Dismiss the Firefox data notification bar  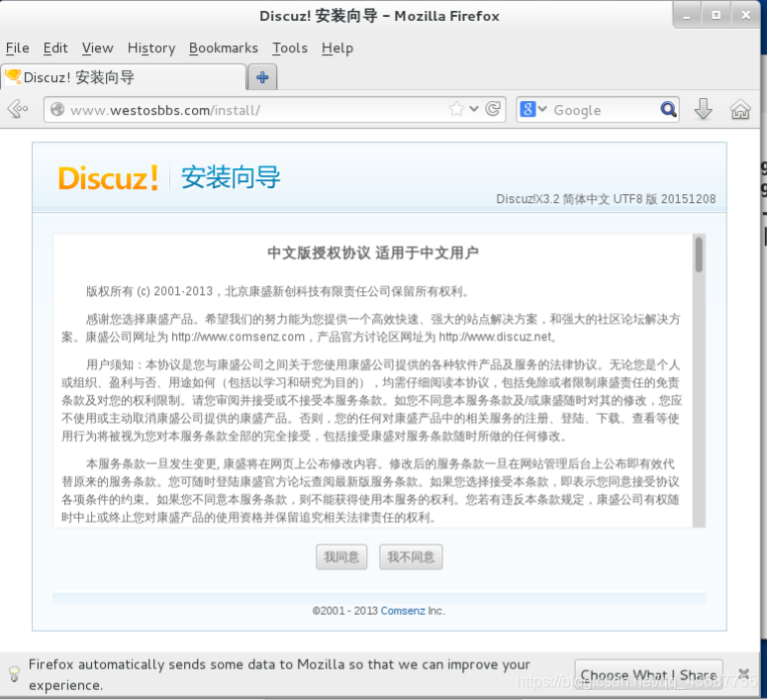coord(744,674)
